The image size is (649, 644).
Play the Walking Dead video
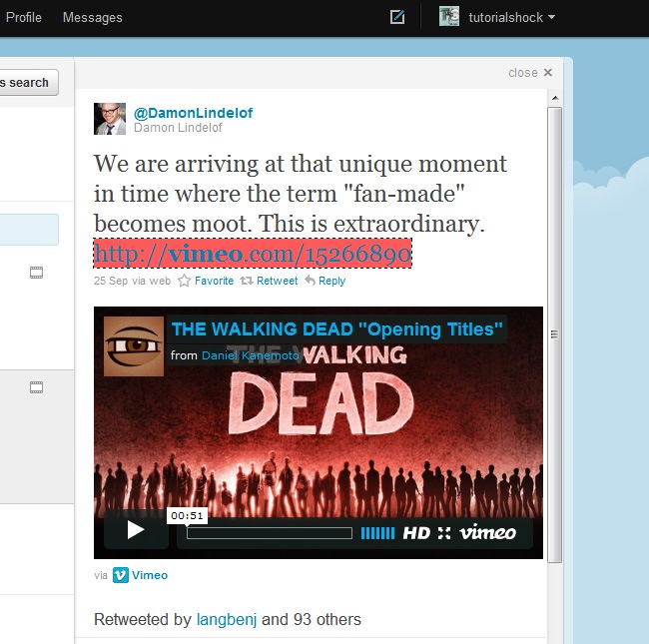click(136, 530)
